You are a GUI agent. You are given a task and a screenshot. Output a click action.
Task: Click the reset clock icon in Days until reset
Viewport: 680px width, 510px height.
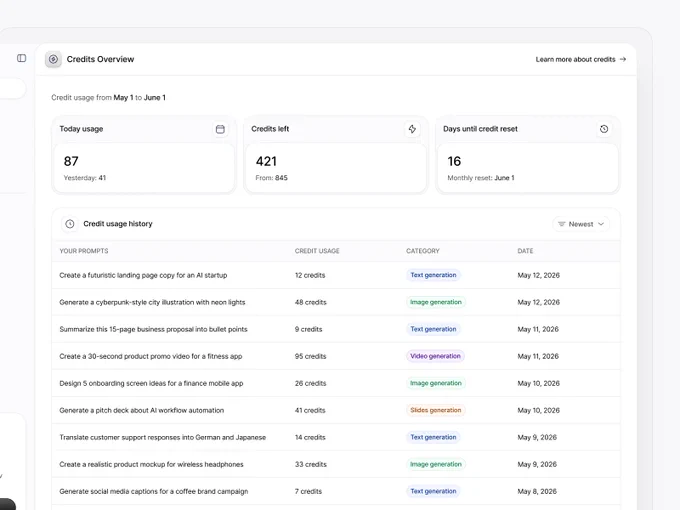pos(604,129)
